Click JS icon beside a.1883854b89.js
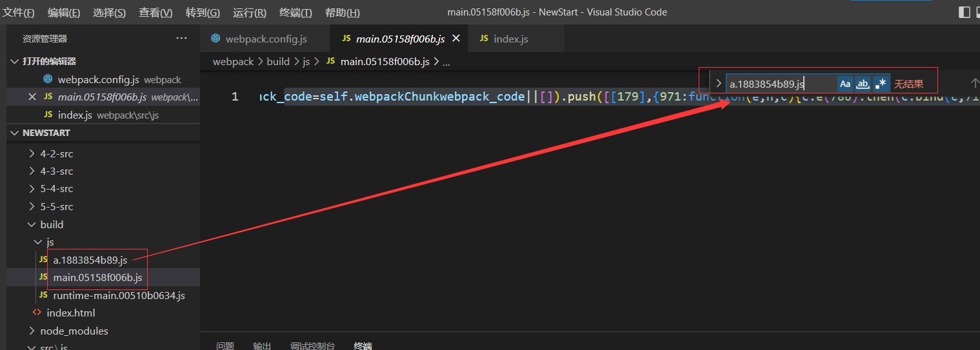The image size is (980, 350). (x=43, y=260)
